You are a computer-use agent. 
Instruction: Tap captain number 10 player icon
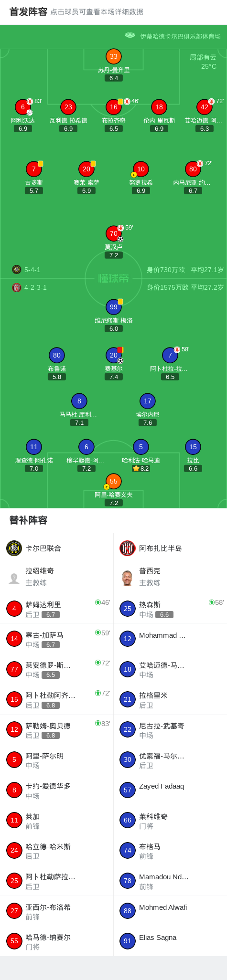pyautogui.click(x=141, y=169)
